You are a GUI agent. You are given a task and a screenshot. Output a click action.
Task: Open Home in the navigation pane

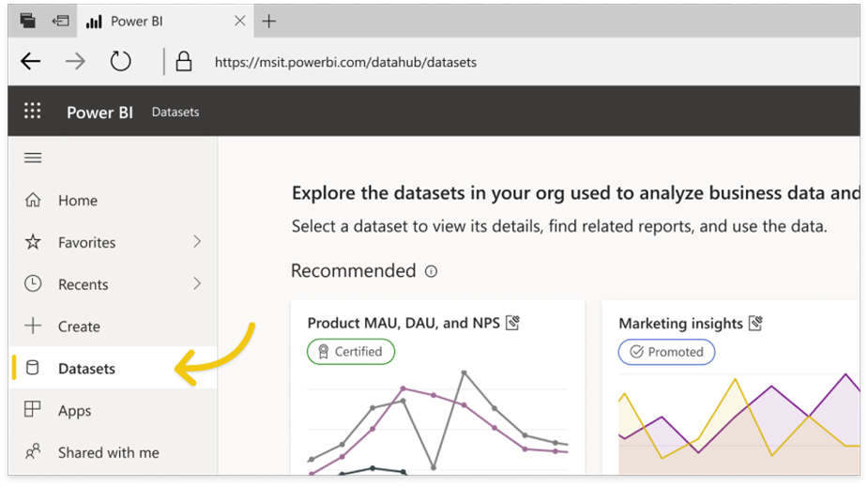(x=113, y=201)
